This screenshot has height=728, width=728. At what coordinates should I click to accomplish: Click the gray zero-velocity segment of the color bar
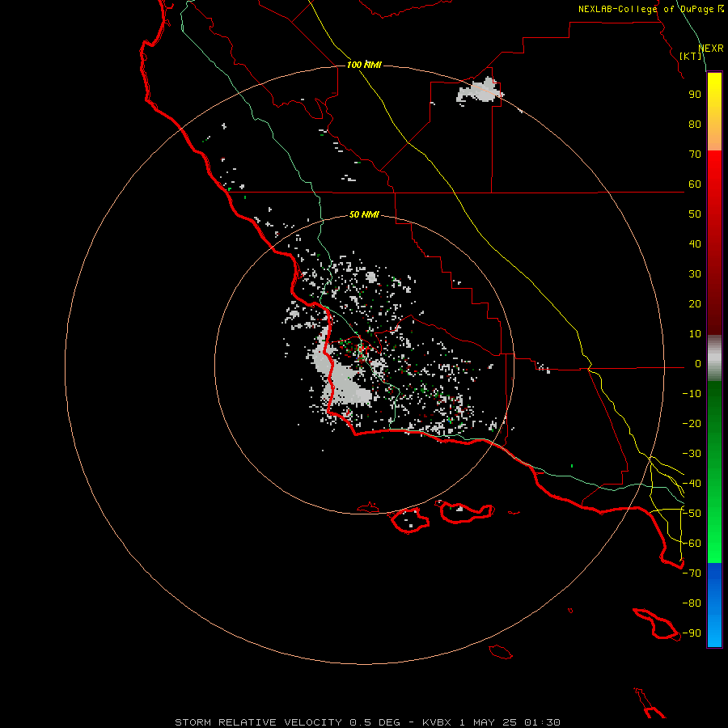(x=714, y=358)
